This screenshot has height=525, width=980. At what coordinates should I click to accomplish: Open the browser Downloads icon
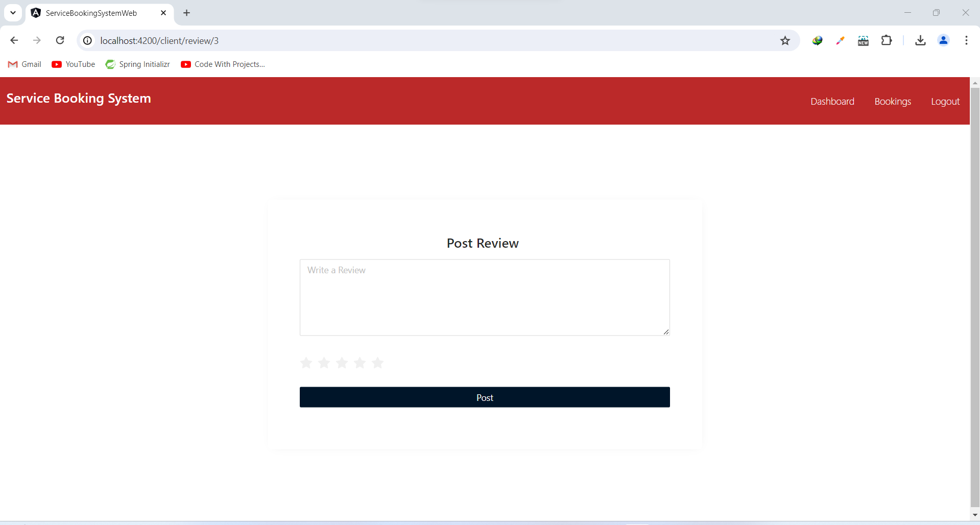920,40
